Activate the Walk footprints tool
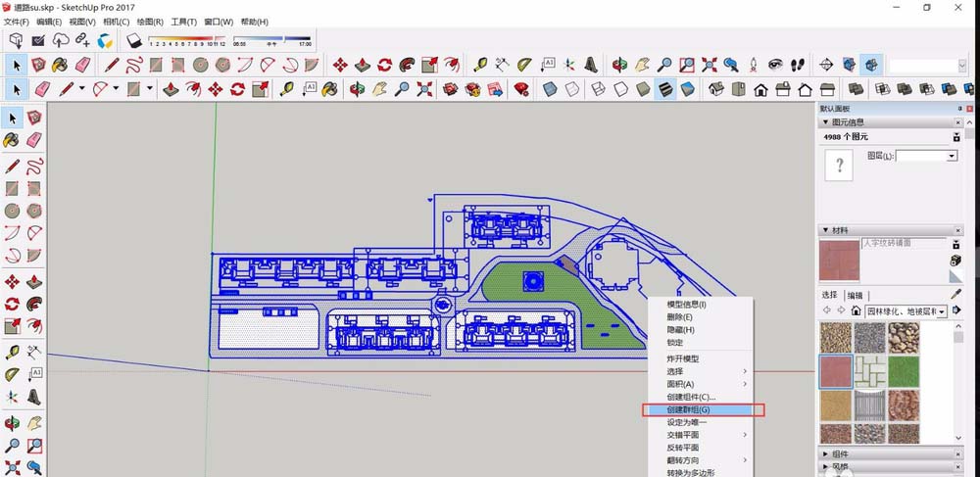This screenshot has width=980, height=477. click(x=798, y=65)
